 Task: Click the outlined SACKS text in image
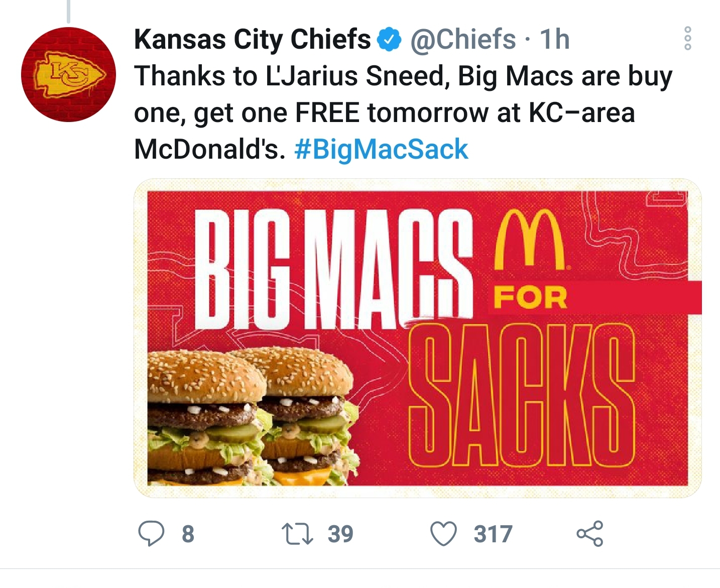521,395
